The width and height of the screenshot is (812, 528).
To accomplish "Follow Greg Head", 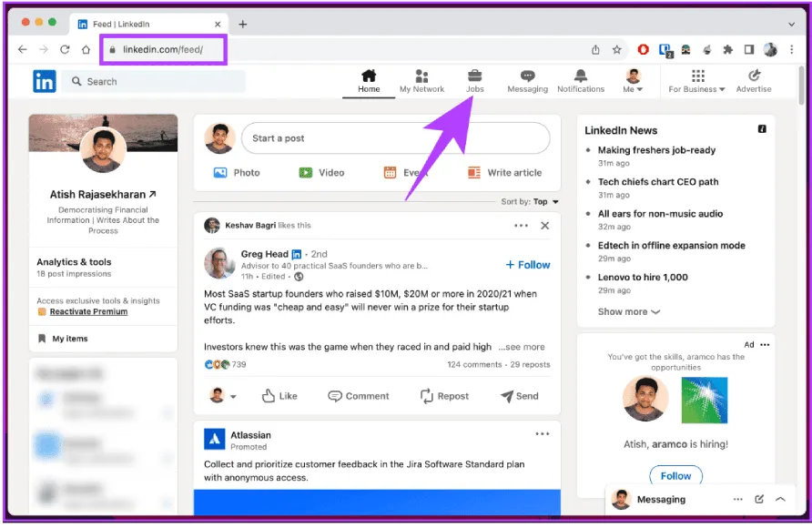I will pos(528,265).
